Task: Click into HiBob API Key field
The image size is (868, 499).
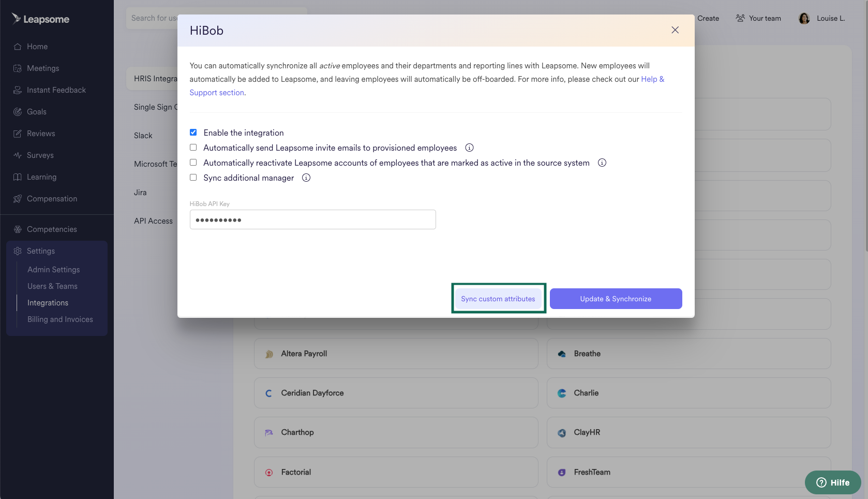Action: [312, 219]
